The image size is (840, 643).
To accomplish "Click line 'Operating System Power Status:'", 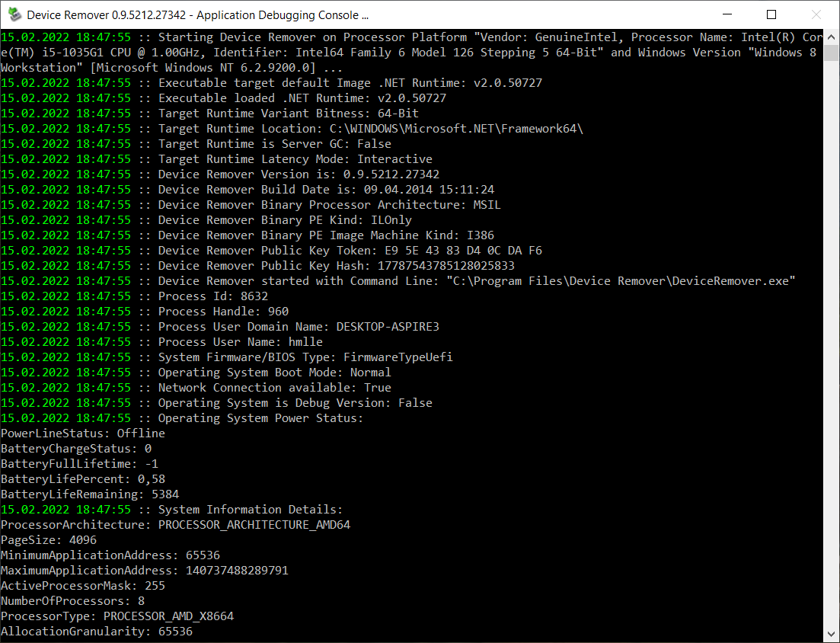I will coord(182,418).
